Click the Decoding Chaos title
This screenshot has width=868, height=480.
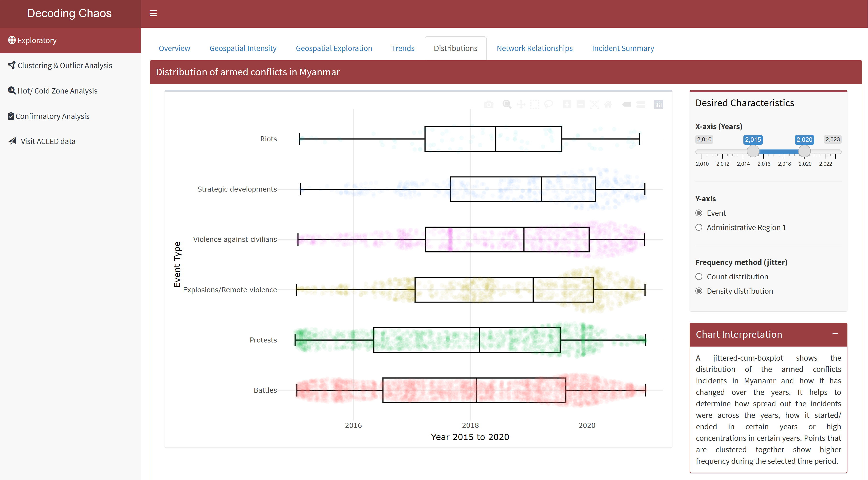(69, 13)
